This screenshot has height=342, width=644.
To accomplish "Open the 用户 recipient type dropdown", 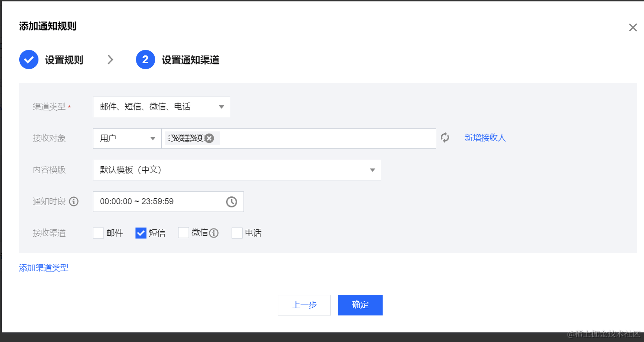I will 127,138.
